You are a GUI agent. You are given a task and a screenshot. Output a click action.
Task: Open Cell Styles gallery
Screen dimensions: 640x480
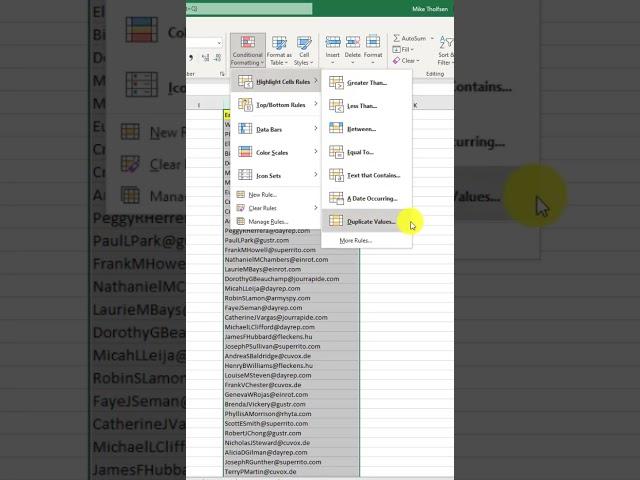pyautogui.click(x=304, y=50)
